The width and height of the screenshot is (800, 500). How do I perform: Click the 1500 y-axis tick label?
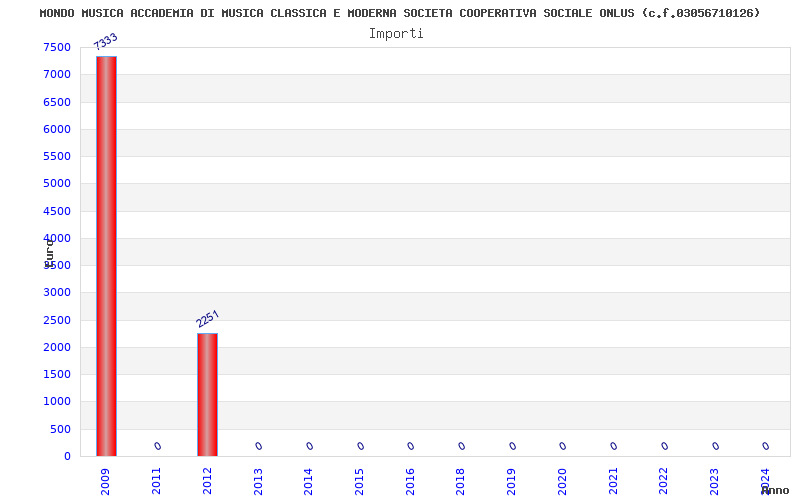57,374
